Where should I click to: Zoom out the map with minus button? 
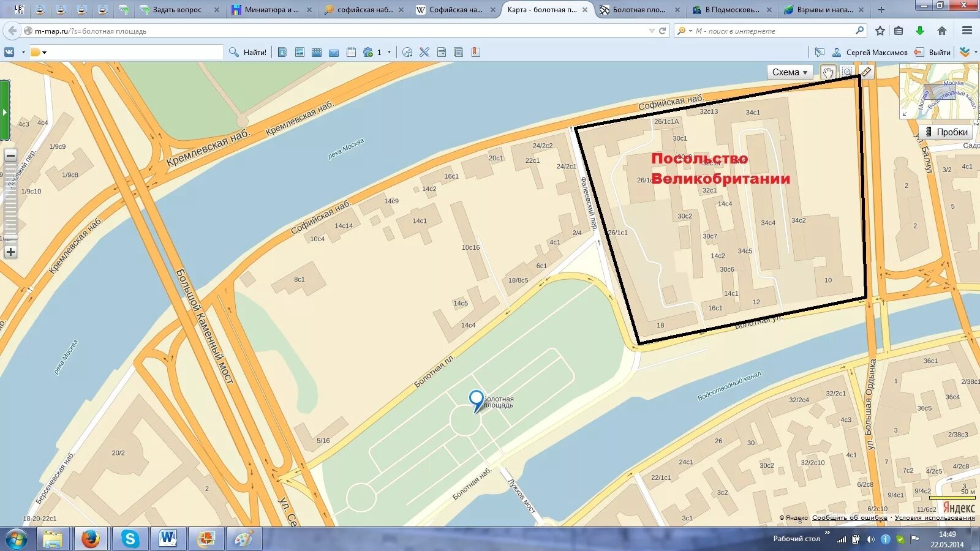pyautogui.click(x=10, y=156)
